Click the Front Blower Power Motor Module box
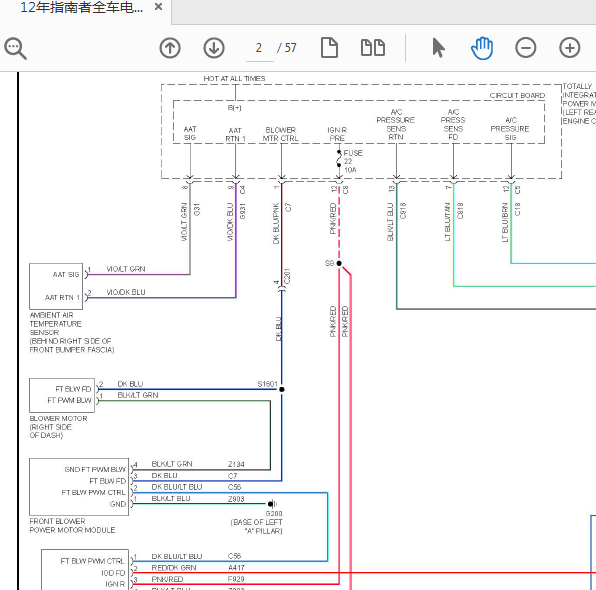 (x=79, y=487)
